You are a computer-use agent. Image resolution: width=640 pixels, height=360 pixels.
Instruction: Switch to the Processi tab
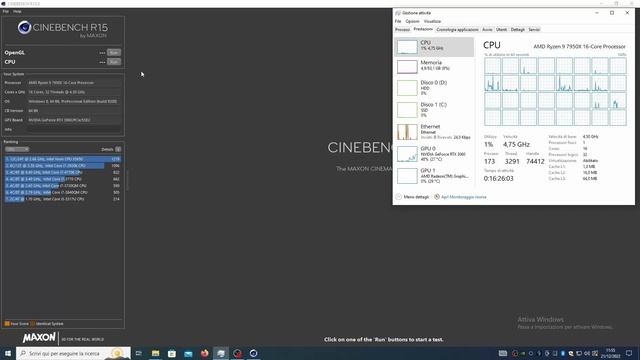click(x=402, y=30)
